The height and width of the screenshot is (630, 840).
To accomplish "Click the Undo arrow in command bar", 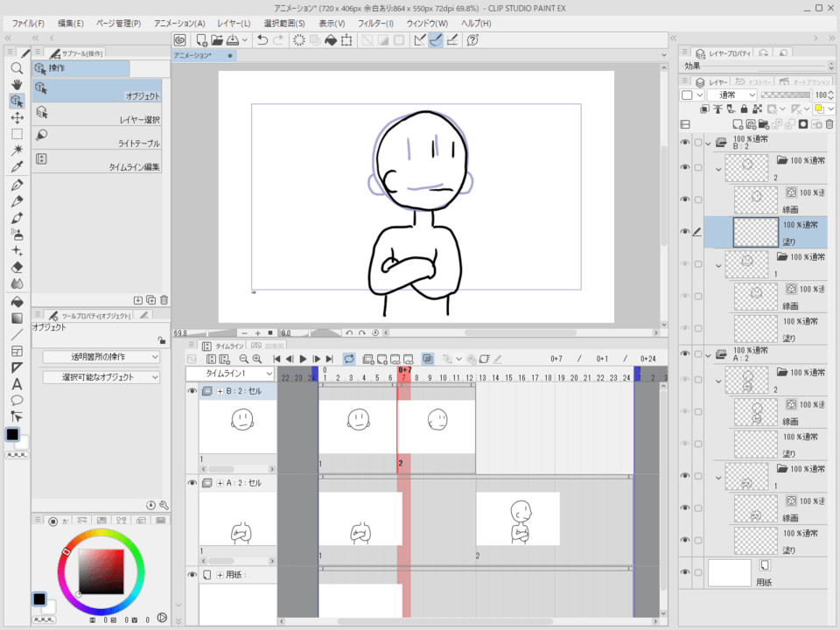I will click(262, 40).
